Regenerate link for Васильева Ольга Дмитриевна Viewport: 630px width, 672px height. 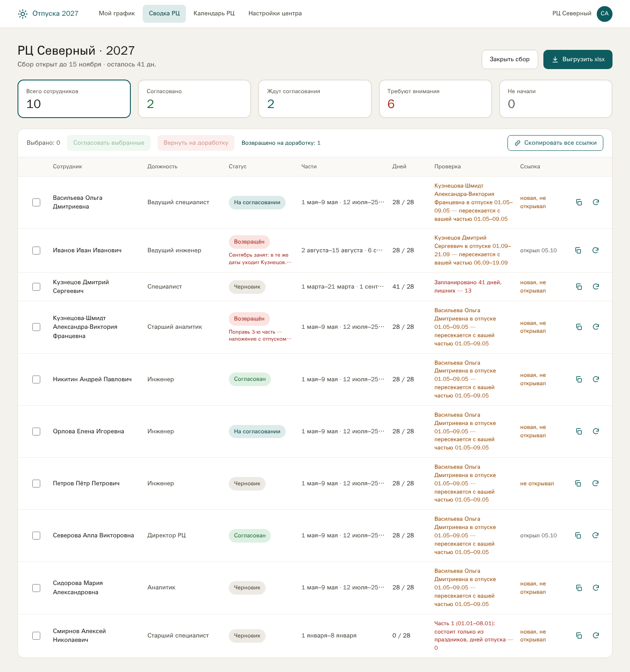click(x=595, y=202)
